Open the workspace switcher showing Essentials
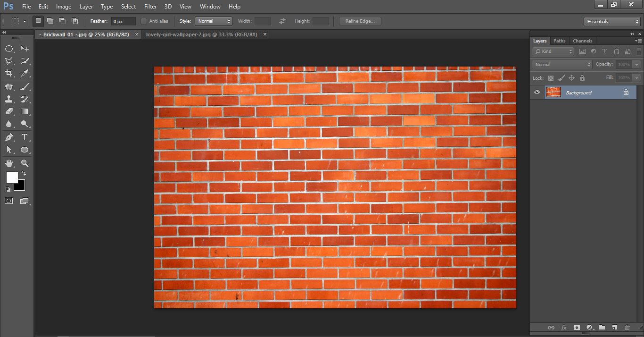 tap(611, 21)
